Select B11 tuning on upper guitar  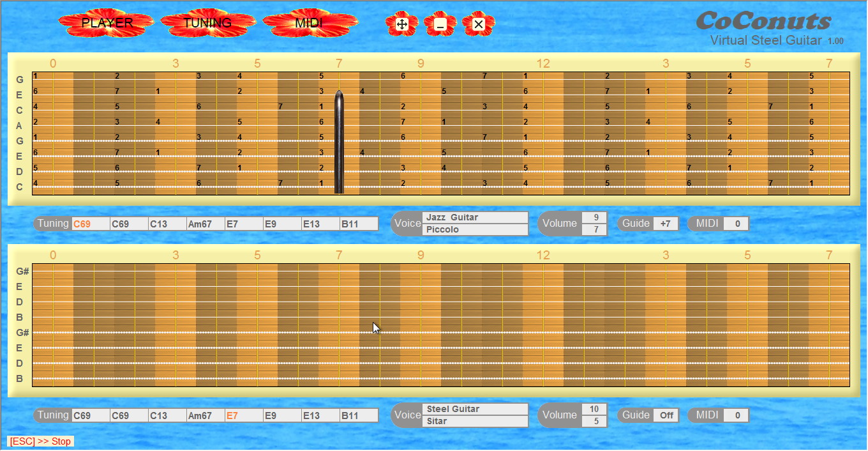359,224
